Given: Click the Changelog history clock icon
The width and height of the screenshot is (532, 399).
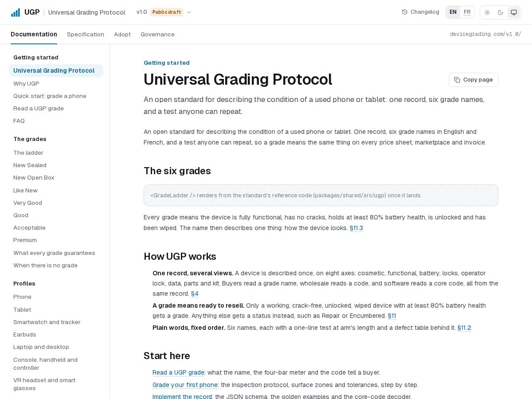Looking at the screenshot, I should click(404, 12).
